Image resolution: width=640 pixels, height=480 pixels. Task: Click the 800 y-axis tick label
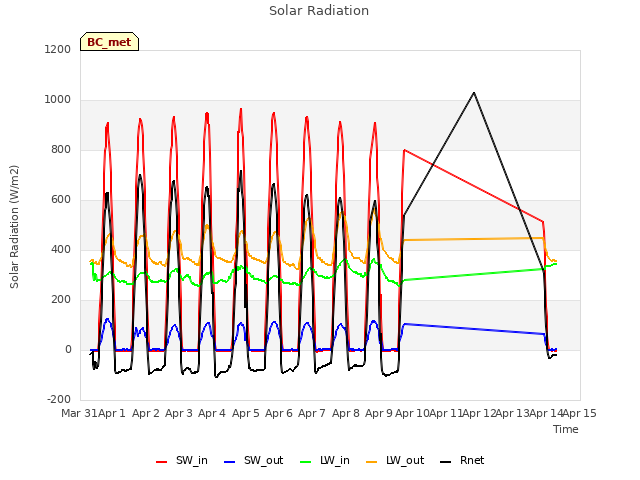[x=61, y=149]
